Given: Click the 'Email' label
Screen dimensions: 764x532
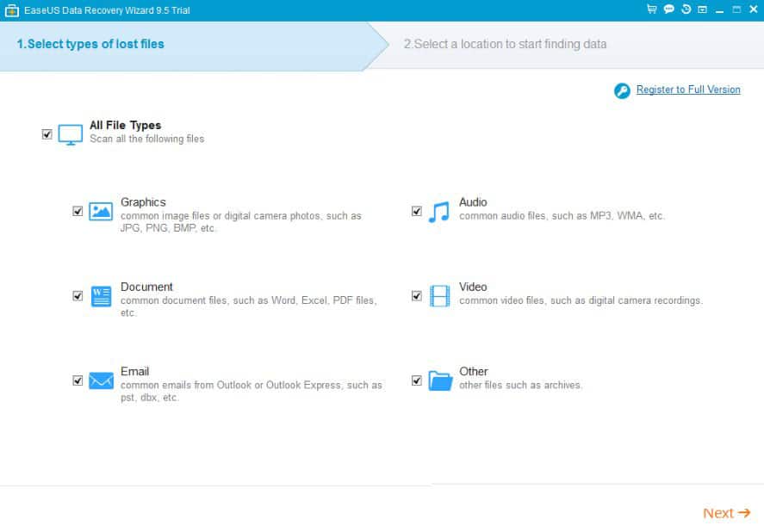Looking at the screenshot, I should 135,372.
